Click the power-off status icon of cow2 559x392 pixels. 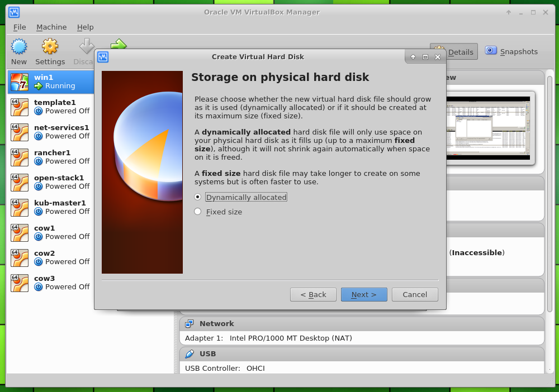(x=38, y=262)
